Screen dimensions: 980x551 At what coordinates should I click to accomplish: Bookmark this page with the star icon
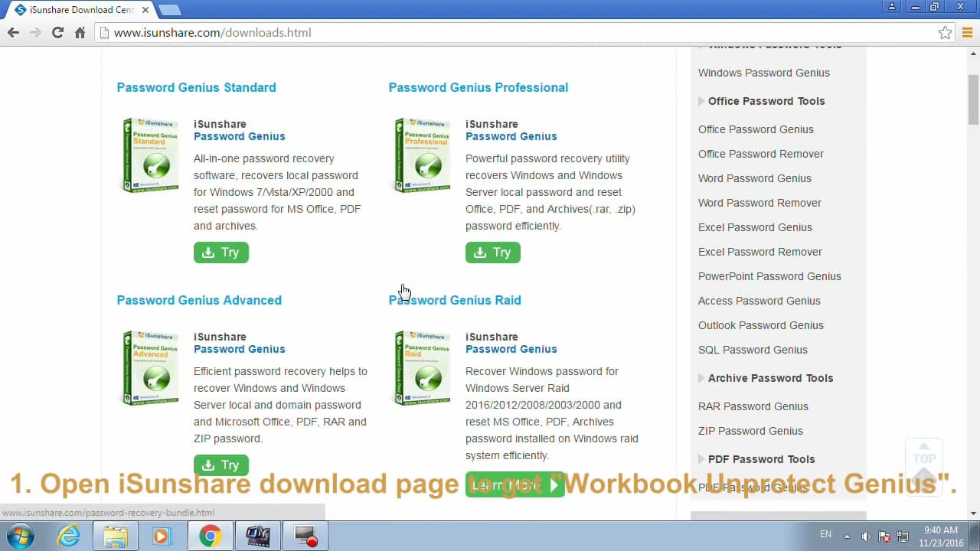[x=946, y=33]
